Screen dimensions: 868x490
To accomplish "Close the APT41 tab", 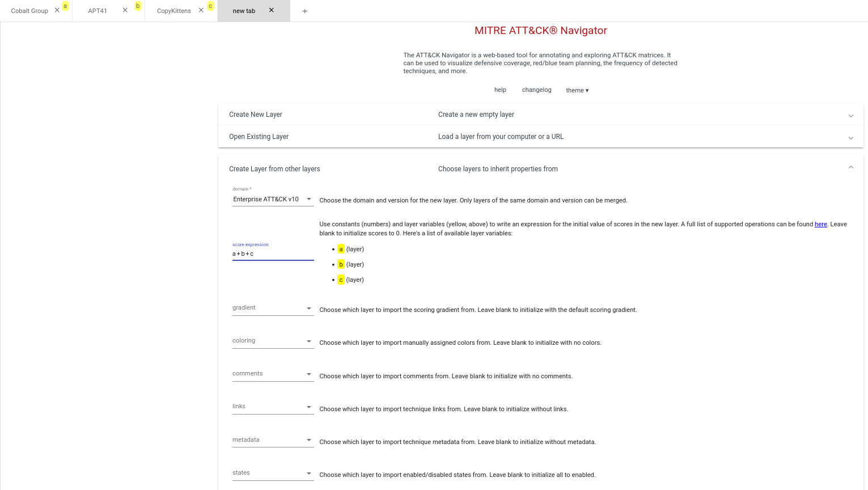I will 125,10.
